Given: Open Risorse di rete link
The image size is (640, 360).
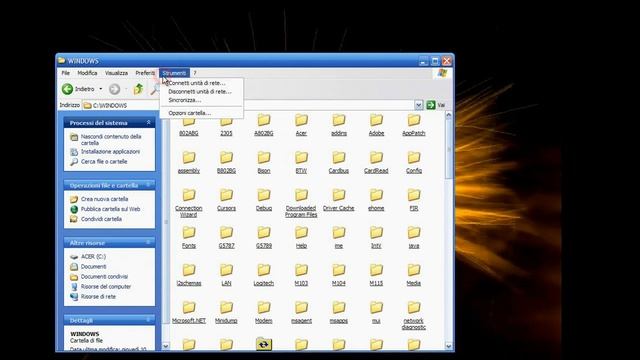Looking at the screenshot, I should click(98, 296).
